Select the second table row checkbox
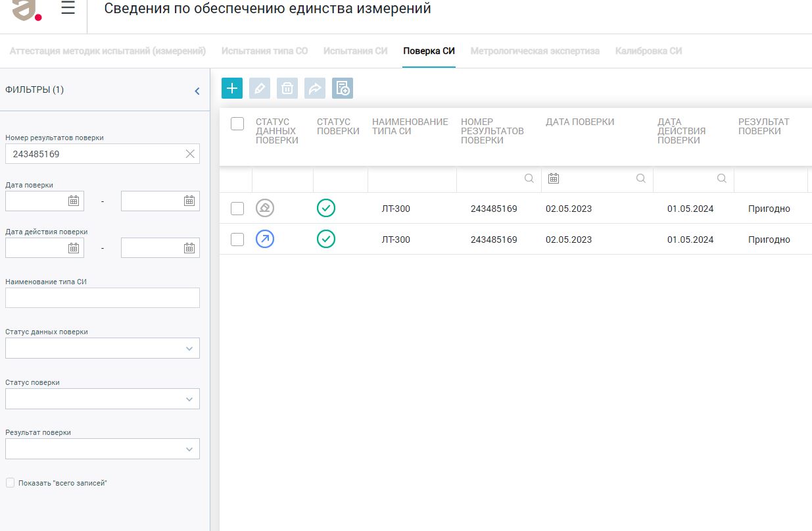812x531 pixels. click(237, 240)
